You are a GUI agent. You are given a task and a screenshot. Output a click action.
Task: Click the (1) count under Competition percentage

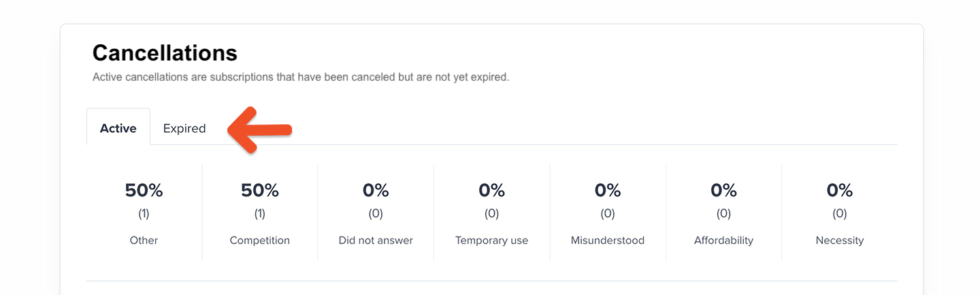(x=260, y=214)
